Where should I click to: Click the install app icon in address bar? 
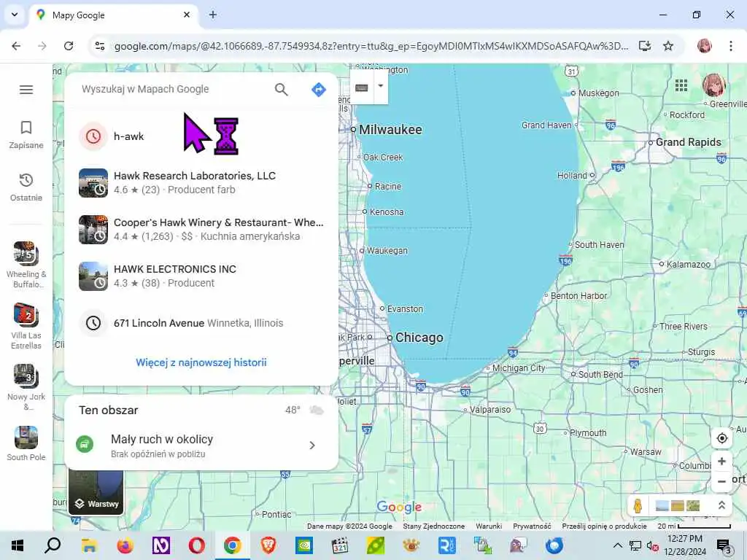click(x=645, y=46)
